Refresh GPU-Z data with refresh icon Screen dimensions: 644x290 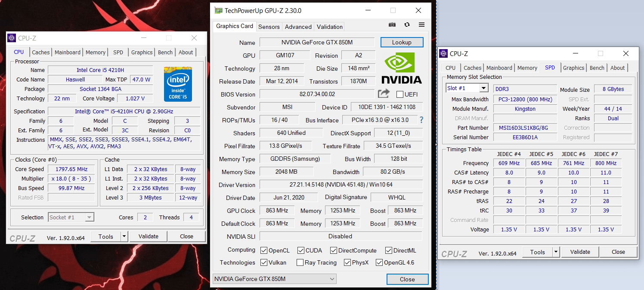point(407,25)
